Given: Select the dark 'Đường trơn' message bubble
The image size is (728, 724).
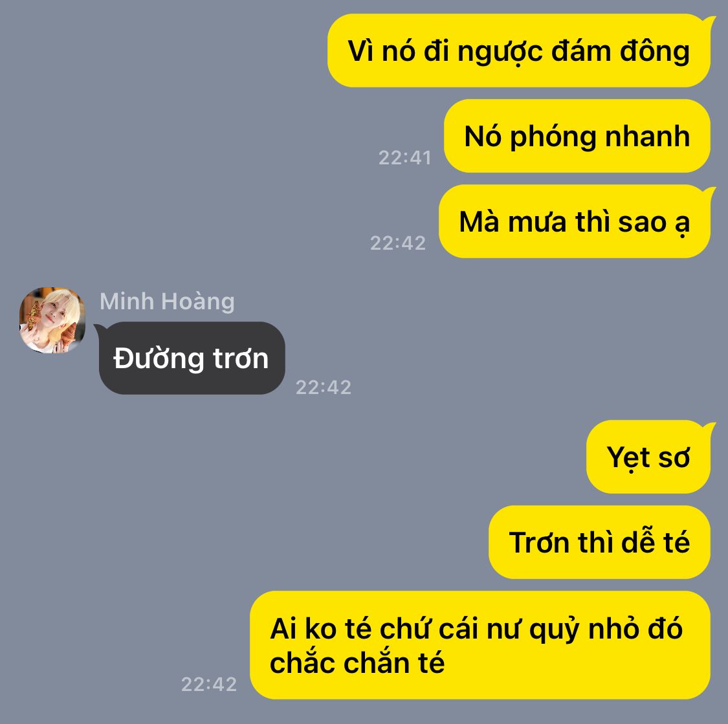Looking at the screenshot, I should (192, 358).
